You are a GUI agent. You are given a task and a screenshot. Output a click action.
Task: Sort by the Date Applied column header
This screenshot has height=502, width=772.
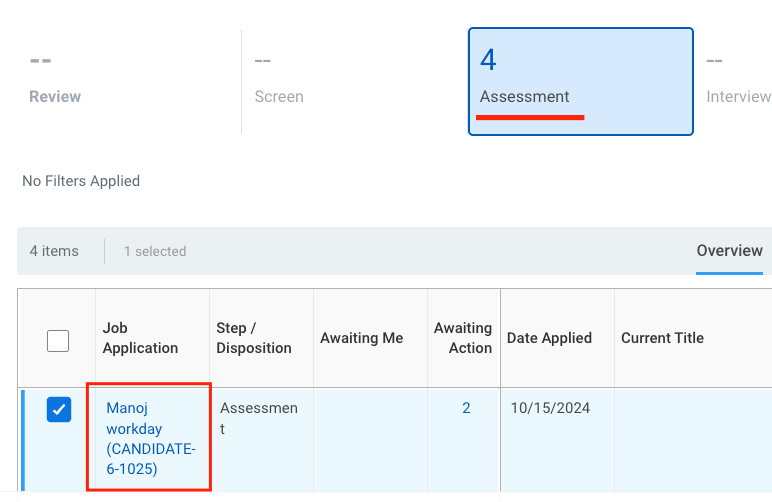click(x=549, y=338)
